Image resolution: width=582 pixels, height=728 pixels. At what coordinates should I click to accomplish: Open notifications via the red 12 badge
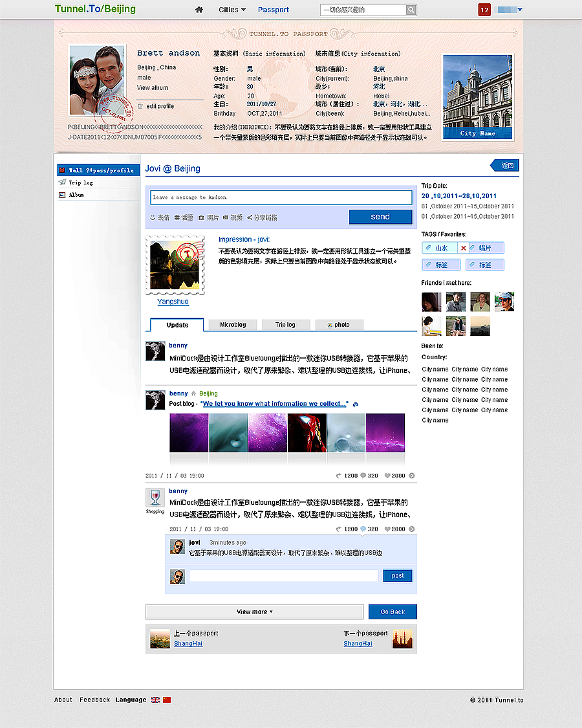pos(484,10)
